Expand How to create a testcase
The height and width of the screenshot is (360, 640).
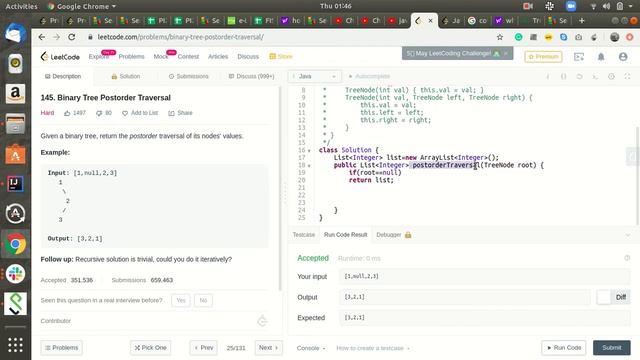373,348
